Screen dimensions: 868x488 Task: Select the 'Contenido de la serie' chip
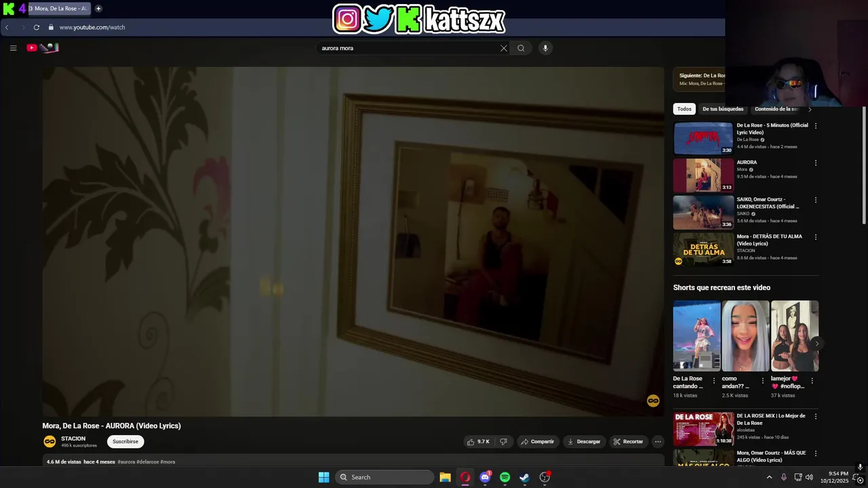[776, 109]
